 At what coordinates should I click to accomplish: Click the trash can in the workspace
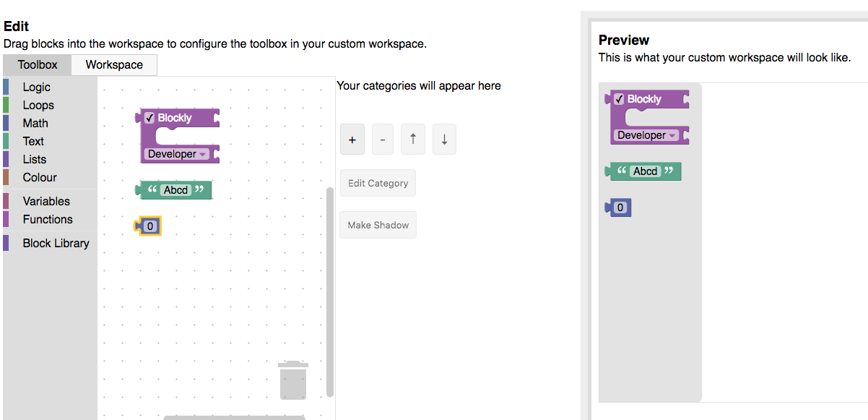pos(293,381)
